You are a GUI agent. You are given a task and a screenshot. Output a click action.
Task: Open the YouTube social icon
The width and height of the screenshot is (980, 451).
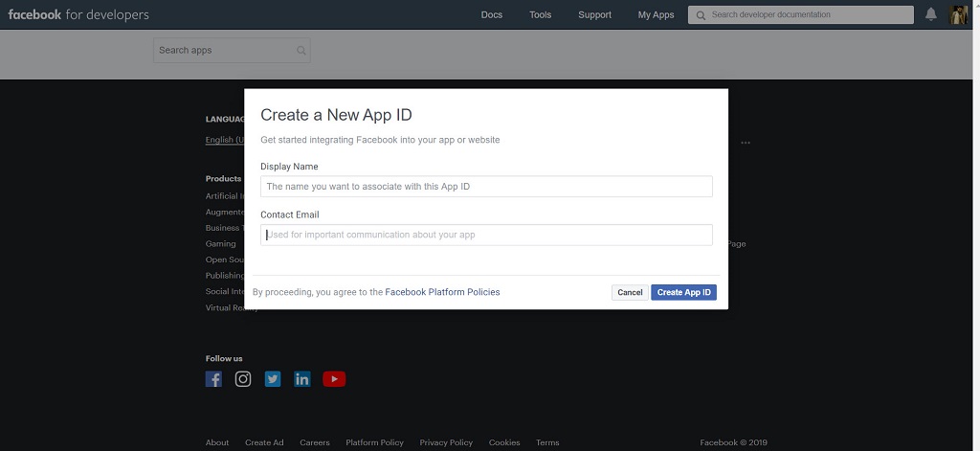pyautogui.click(x=334, y=379)
